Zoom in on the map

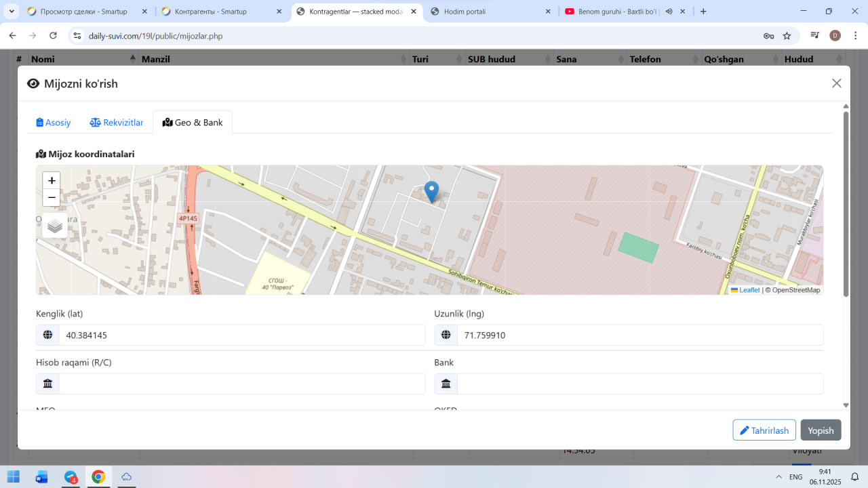point(52,181)
